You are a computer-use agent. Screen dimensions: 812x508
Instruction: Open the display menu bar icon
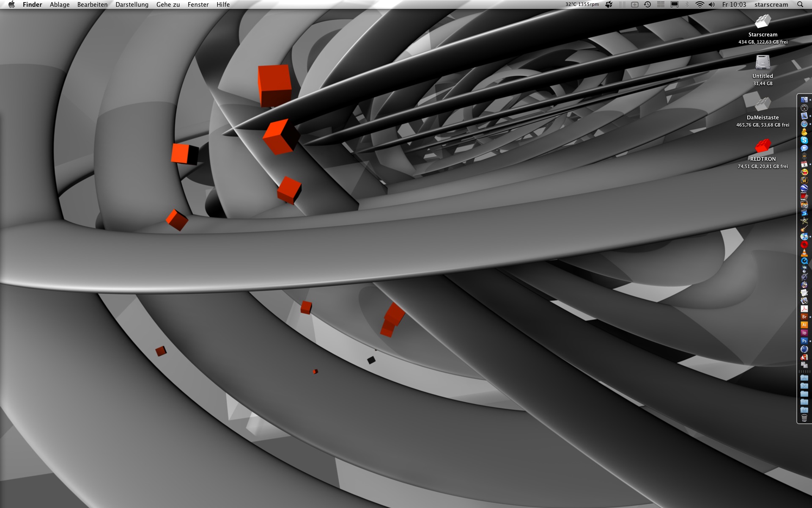pos(675,5)
